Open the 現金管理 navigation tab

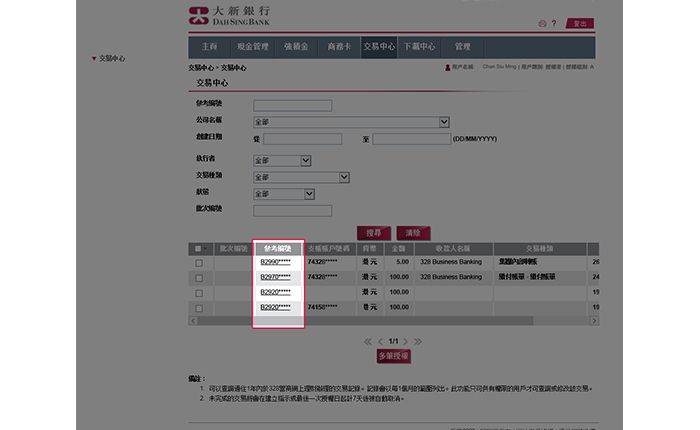point(253,47)
